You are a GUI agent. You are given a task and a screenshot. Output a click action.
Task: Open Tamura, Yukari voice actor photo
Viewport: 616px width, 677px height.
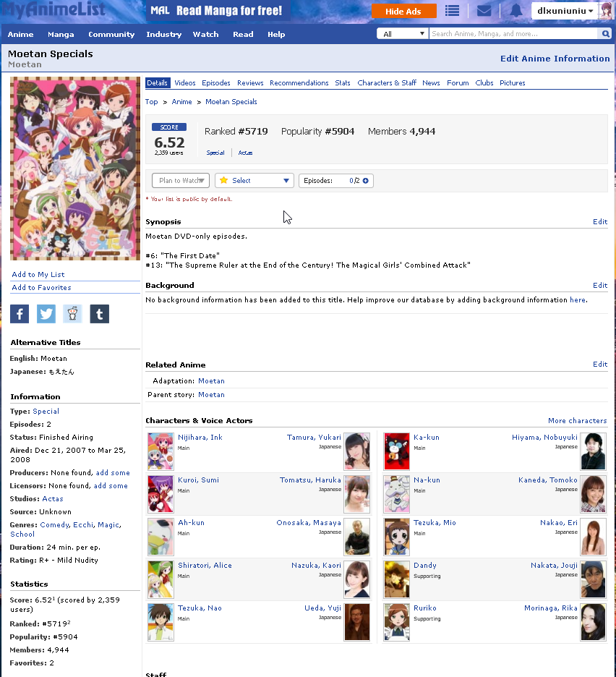click(x=357, y=451)
